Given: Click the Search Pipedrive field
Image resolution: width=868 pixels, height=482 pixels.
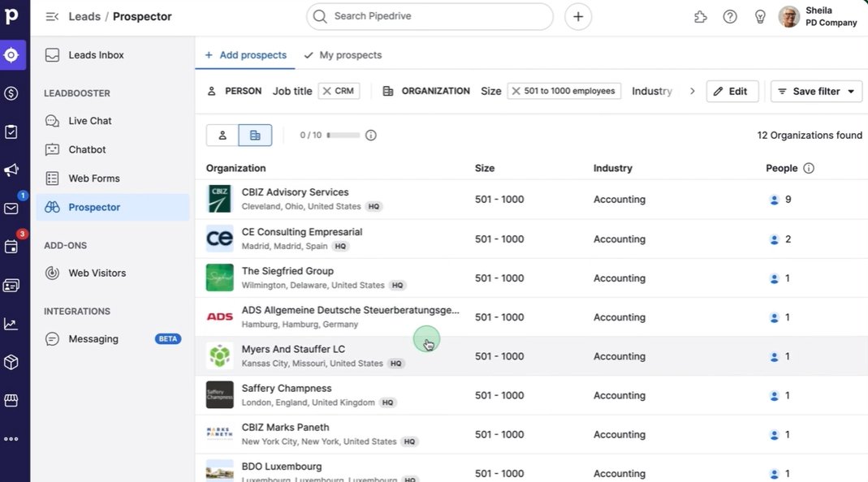Looking at the screenshot, I should point(430,16).
